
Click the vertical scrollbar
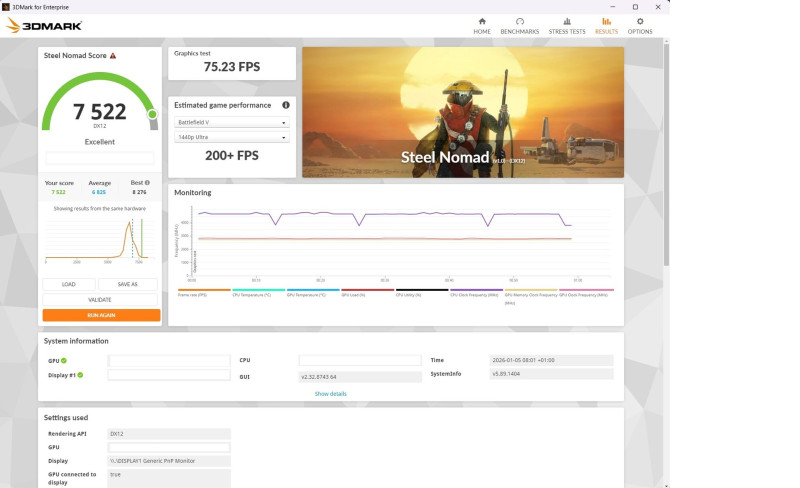(666, 153)
